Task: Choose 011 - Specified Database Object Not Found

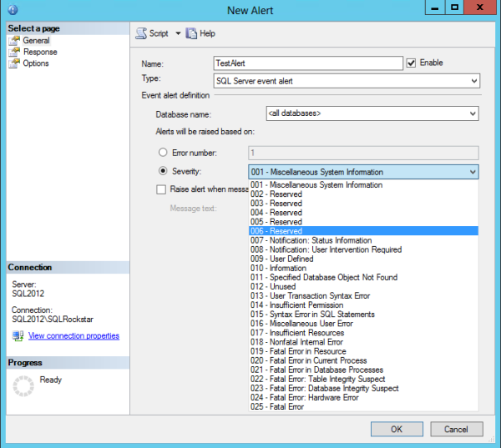Action: coord(363,277)
